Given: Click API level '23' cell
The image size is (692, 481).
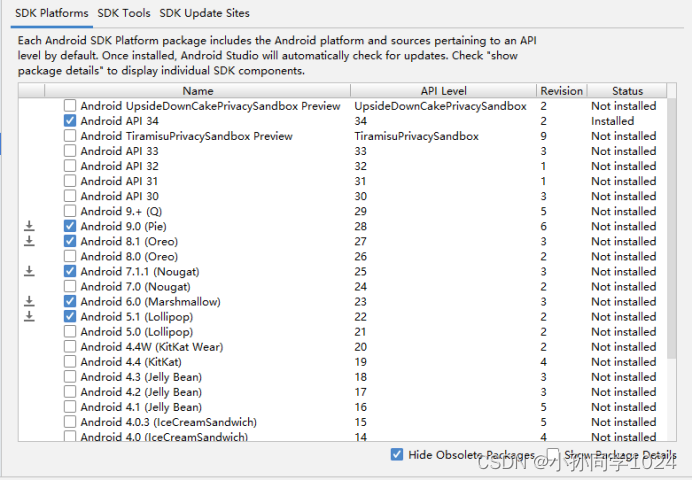Looking at the screenshot, I should (361, 302).
